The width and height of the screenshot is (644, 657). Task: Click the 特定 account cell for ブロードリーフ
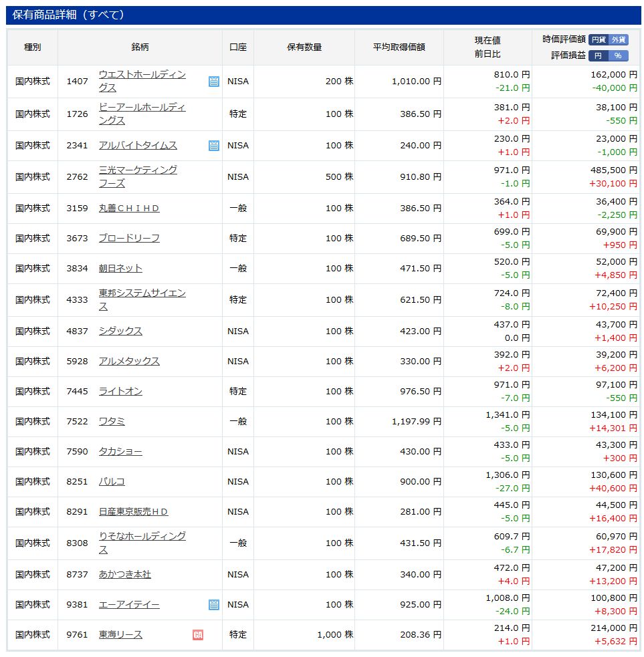pos(238,239)
